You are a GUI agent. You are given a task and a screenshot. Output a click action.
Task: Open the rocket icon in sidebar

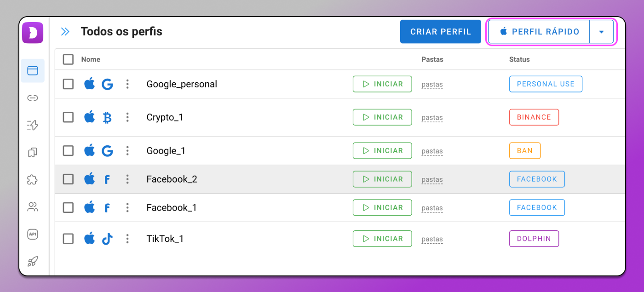pyautogui.click(x=33, y=262)
